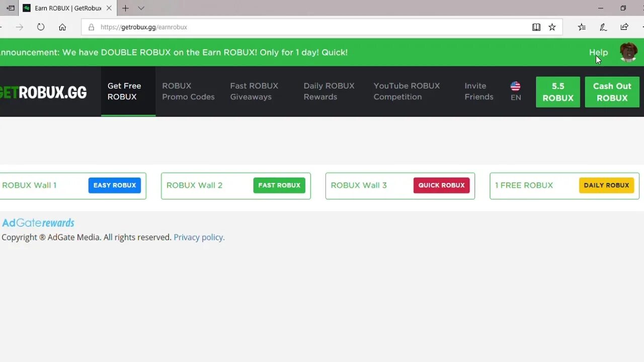This screenshot has width=644, height=362.
Task: Click EASY ROBUX button
Action: (x=115, y=186)
